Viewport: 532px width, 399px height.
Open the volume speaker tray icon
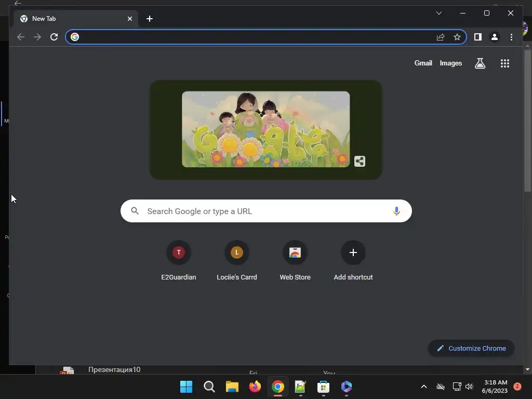(469, 387)
